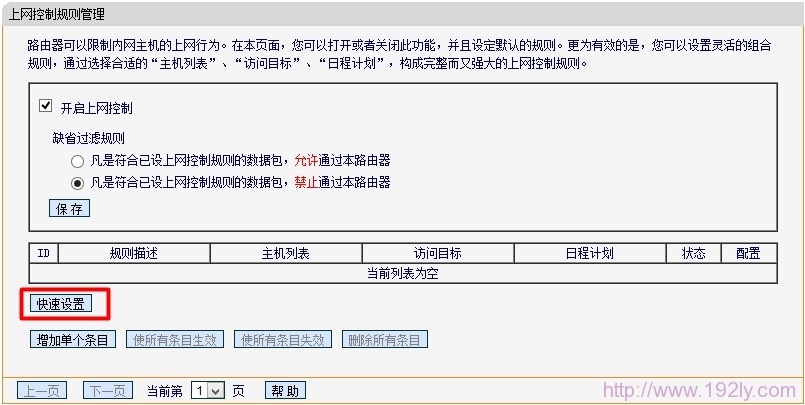Image resolution: width=805 pixels, height=405 pixels.
Task: Go to previous page with 上一页
Action: click(x=42, y=391)
